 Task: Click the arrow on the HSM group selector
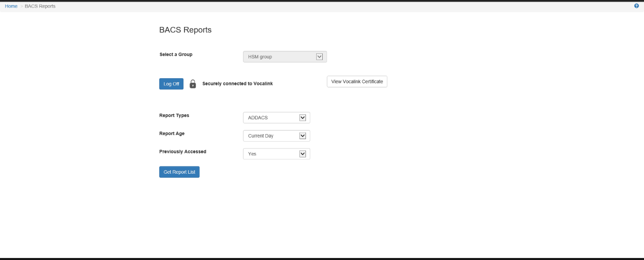click(320, 57)
